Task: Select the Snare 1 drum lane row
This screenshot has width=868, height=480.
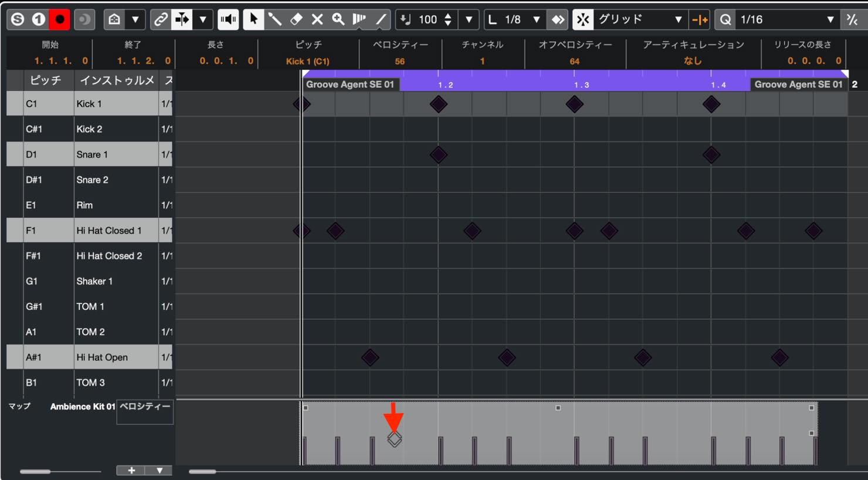Action: point(90,154)
